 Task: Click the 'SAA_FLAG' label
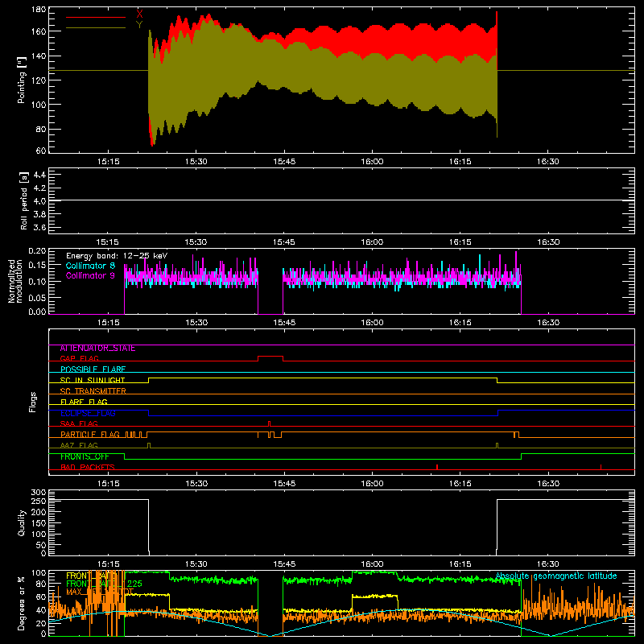[x=79, y=423]
